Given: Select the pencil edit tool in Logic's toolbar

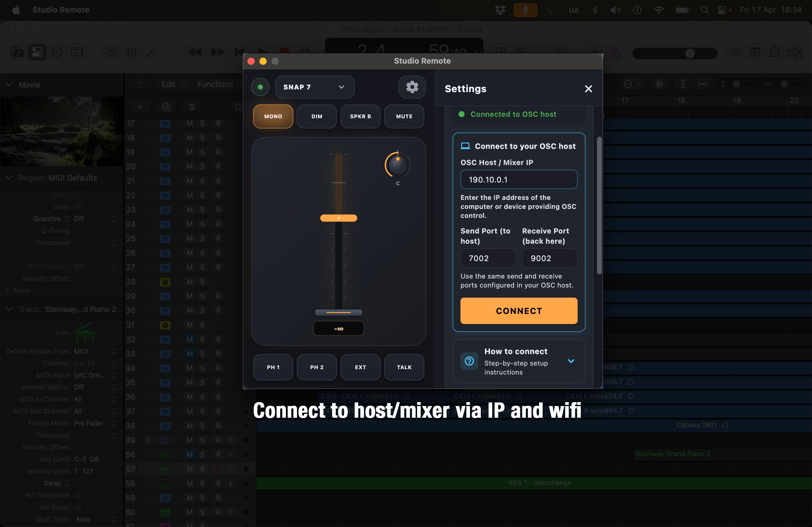Looking at the screenshot, I should 150,52.
